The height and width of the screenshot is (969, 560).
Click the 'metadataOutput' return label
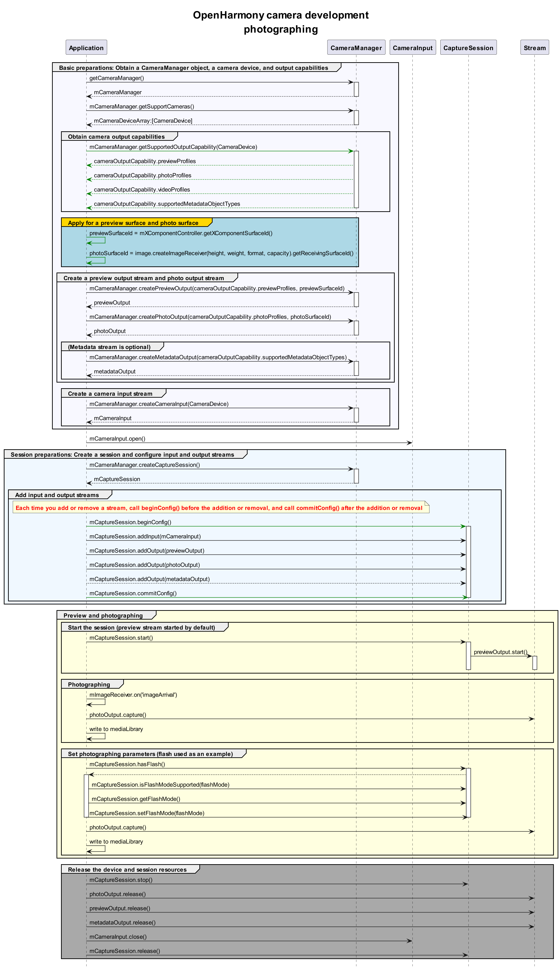pos(114,371)
